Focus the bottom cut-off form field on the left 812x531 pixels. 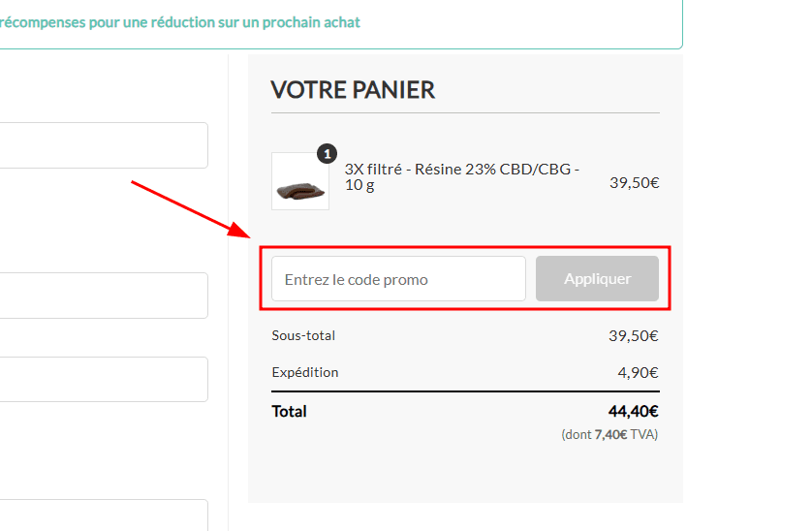point(103,515)
